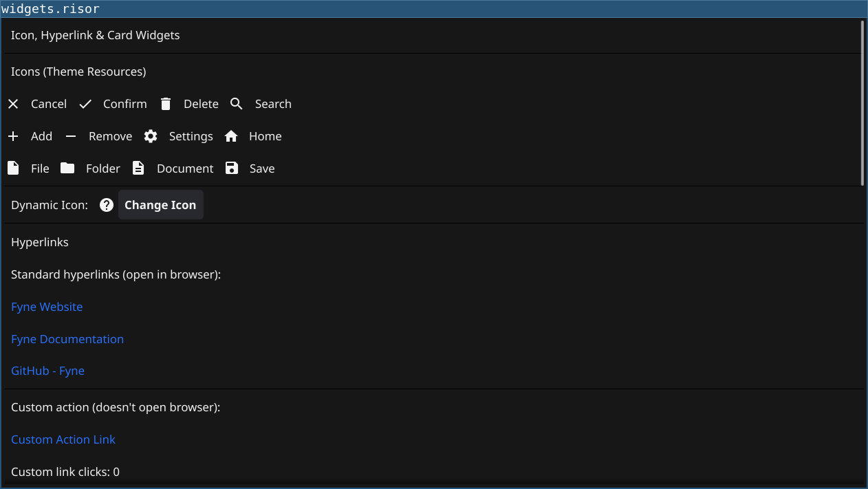Image resolution: width=868 pixels, height=489 pixels.
Task: Open the Fyne Website hyperlink
Action: tap(47, 307)
